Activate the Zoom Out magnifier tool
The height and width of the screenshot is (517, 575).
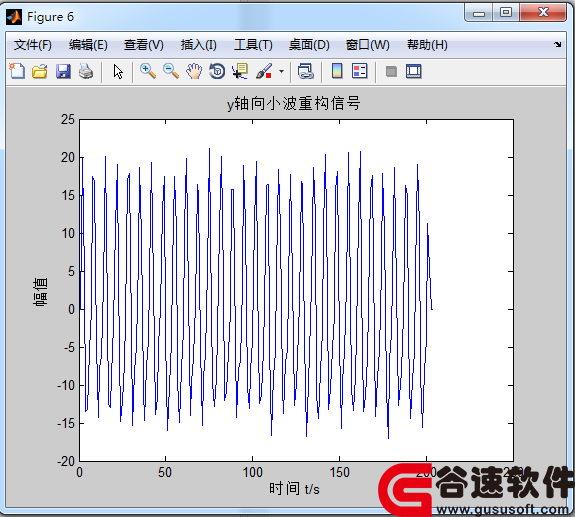click(171, 71)
